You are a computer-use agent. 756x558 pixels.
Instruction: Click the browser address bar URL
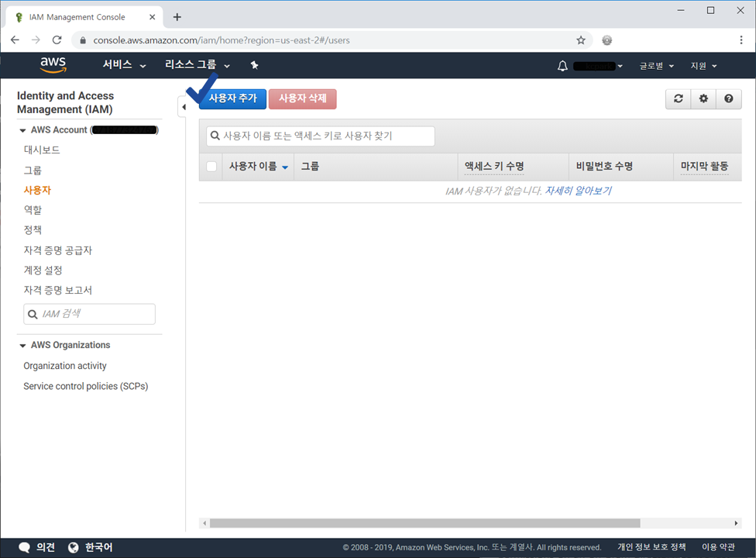[222, 40]
